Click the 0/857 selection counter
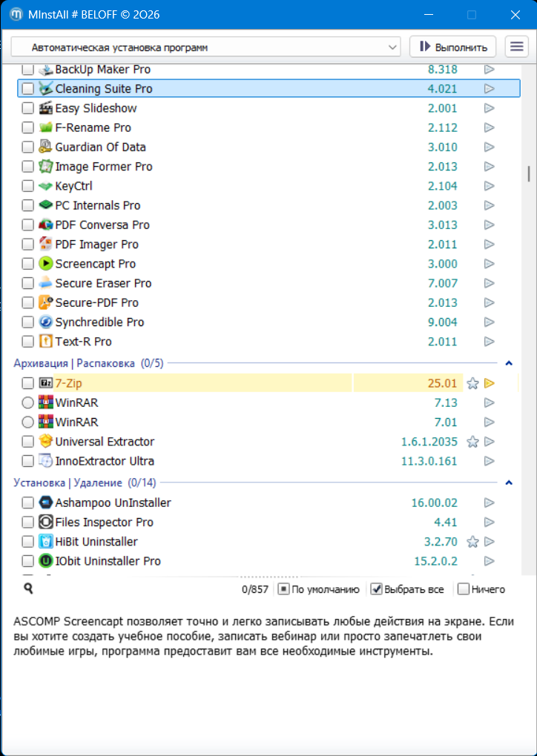This screenshot has height=756, width=537. tap(255, 589)
